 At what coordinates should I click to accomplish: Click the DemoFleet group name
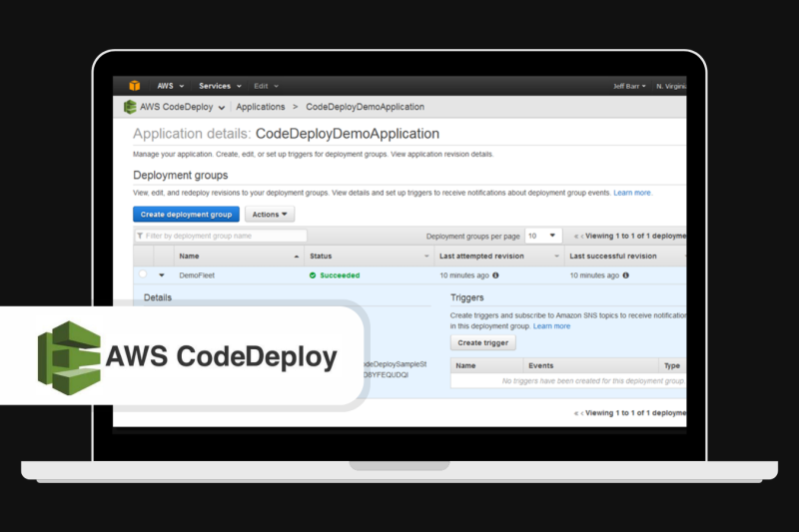pyautogui.click(x=197, y=275)
